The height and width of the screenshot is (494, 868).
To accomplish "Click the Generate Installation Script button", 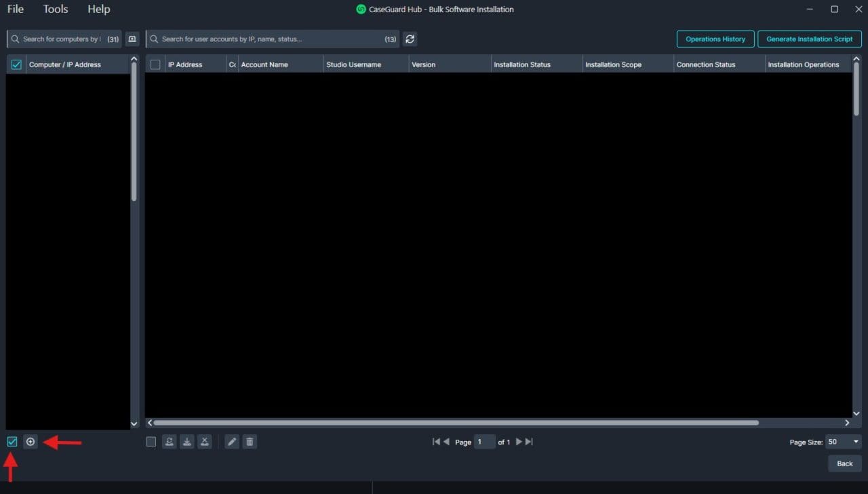I will 809,39.
